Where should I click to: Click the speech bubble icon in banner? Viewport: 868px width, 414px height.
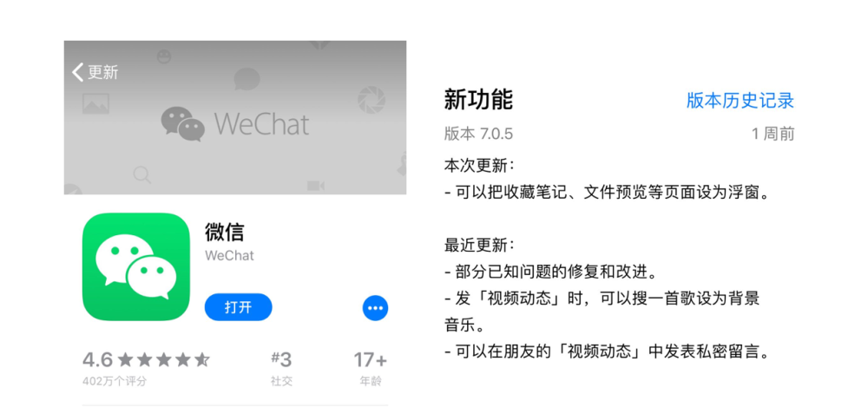coord(247,79)
